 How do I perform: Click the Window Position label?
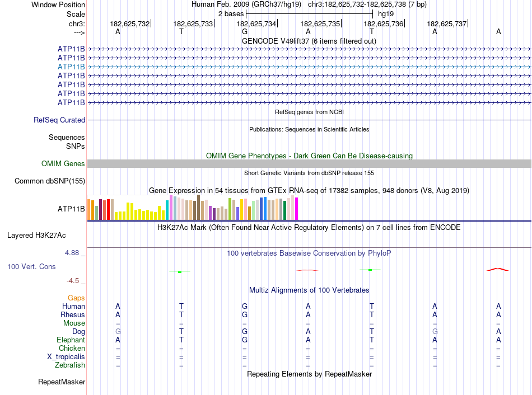[x=58, y=4]
